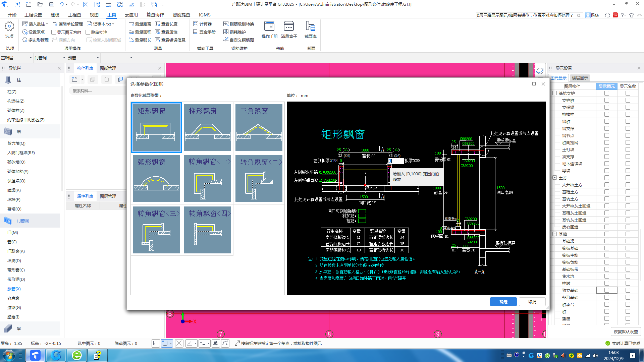Open the 工程设置 ribbon tab
Viewport: 644px width, 362px height.
coord(33,15)
